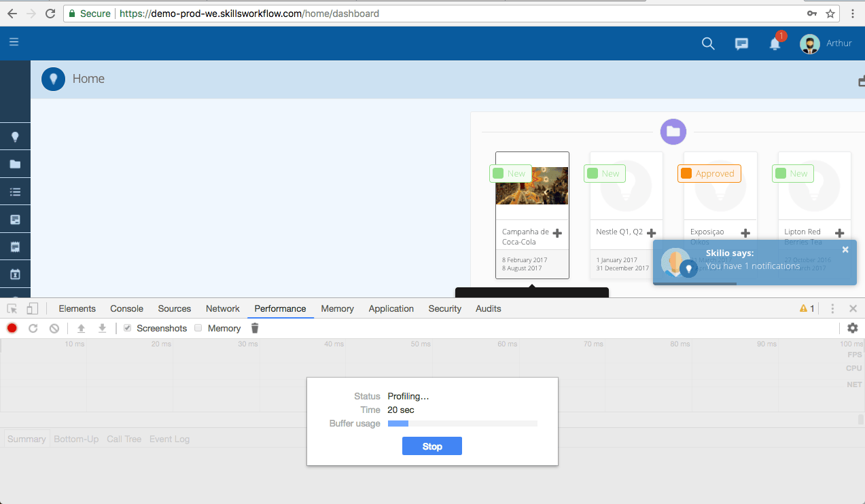Click the DevTools settings gear icon

(x=852, y=328)
